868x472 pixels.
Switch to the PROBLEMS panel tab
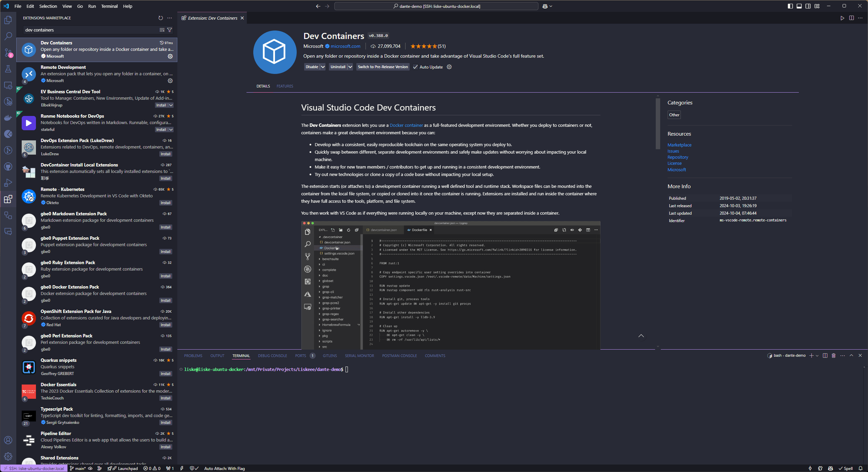pos(193,356)
